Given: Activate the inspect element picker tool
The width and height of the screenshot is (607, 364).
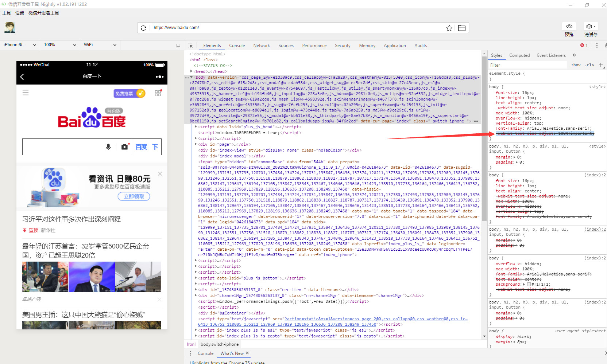Looking at the screenshot, I should 190,46.
